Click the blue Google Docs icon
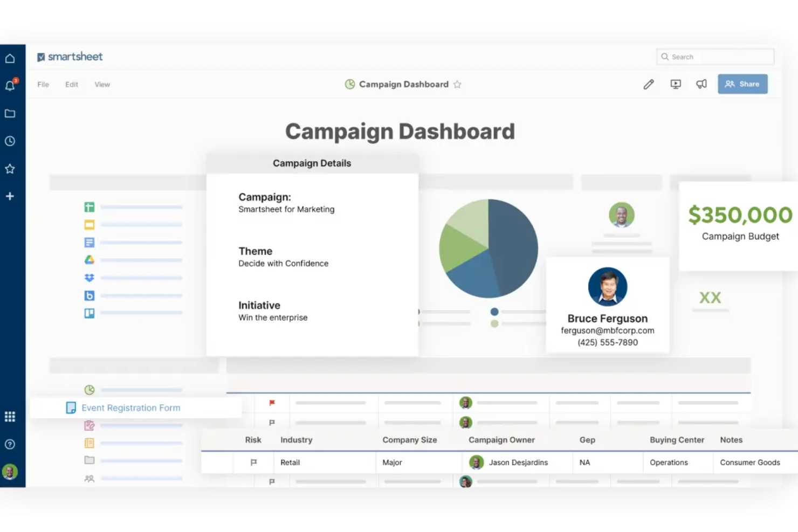798x532 pixels. click(x=90, y=243)
